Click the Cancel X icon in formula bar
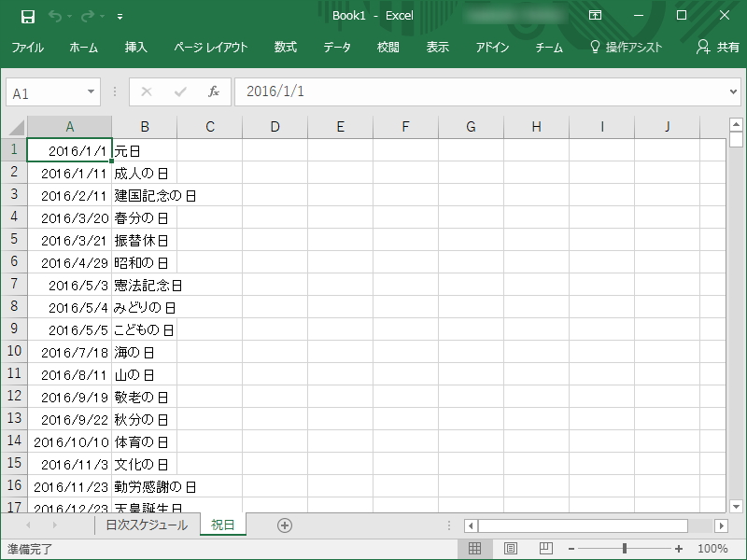 (147, 91)
